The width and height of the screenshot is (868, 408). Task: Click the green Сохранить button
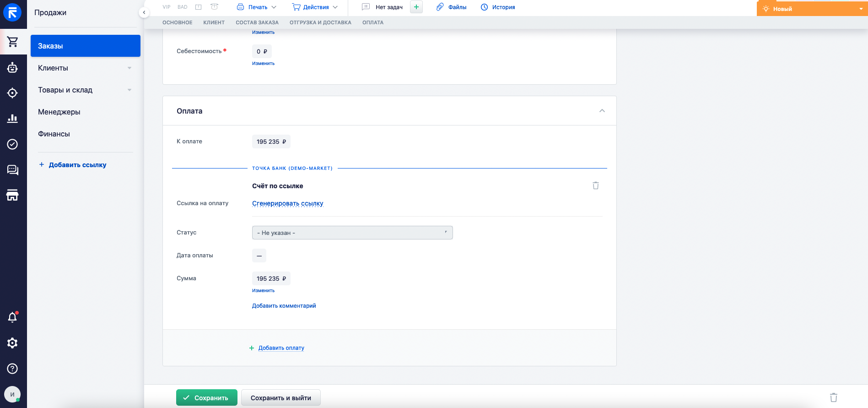click(207, 397)
